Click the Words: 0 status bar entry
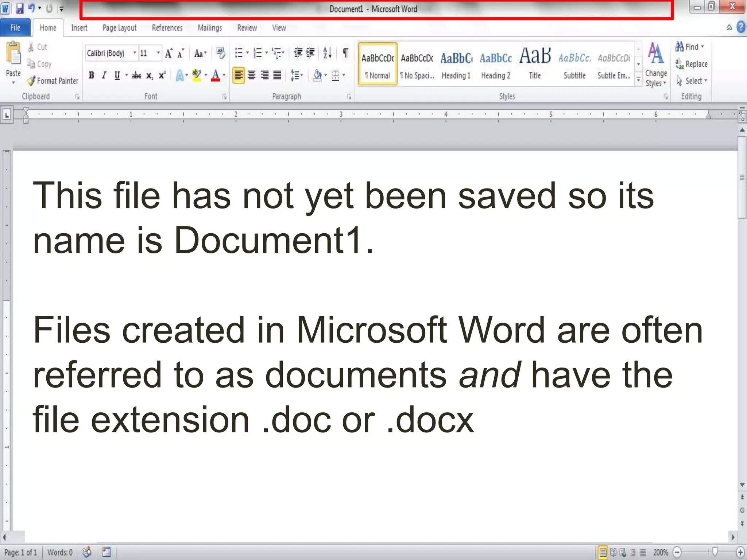The width and height of the screenshot is (747, 560). [60, 552]
